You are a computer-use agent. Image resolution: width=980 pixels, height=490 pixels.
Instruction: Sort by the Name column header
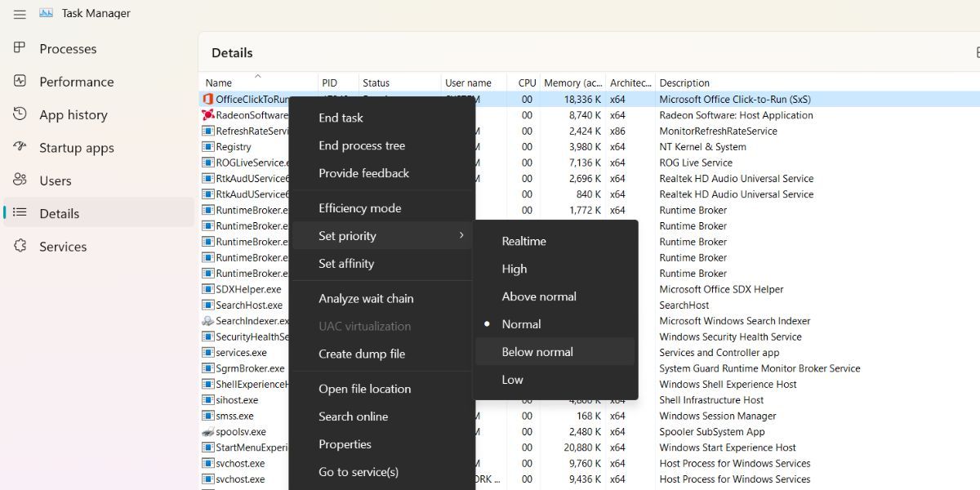[x=258, y=82]
